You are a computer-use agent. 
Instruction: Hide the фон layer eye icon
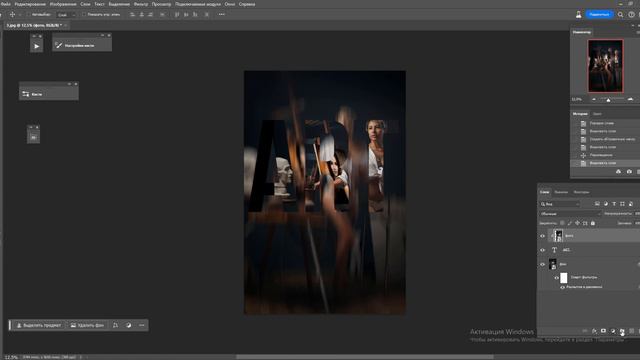[x=542, y=264]
